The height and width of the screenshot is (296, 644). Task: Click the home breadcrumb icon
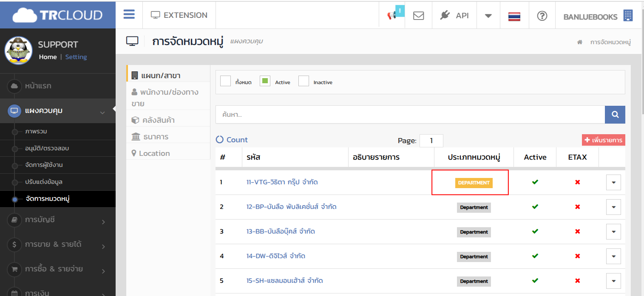579,42
